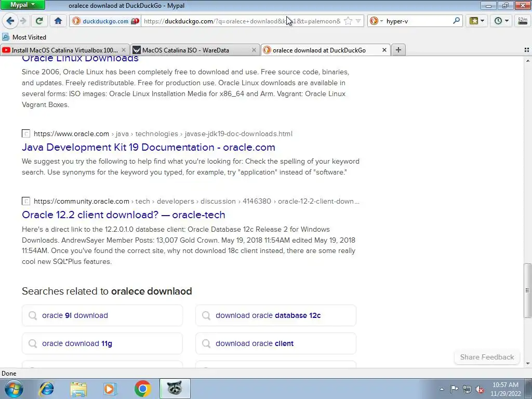Open the clock showing 10:57 AM
The image size is (532, 399).
pos(506,389)
